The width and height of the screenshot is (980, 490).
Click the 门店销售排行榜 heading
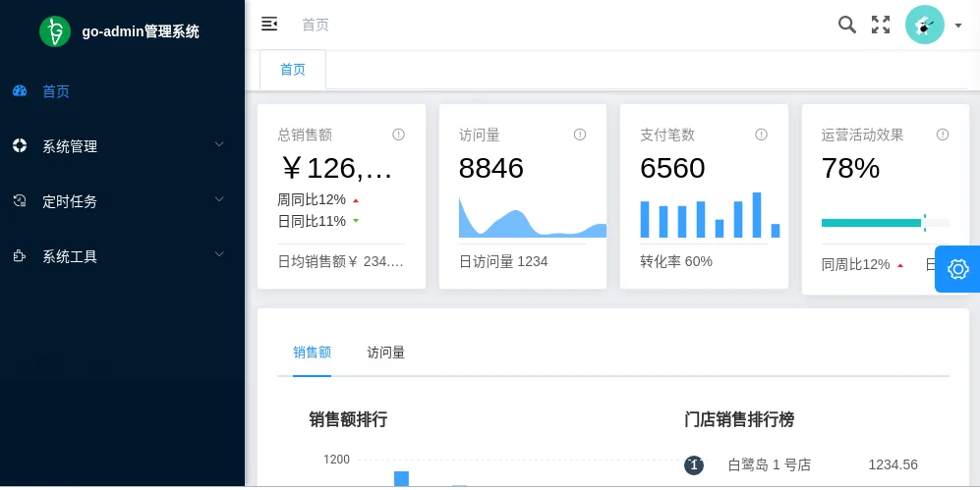739,419
